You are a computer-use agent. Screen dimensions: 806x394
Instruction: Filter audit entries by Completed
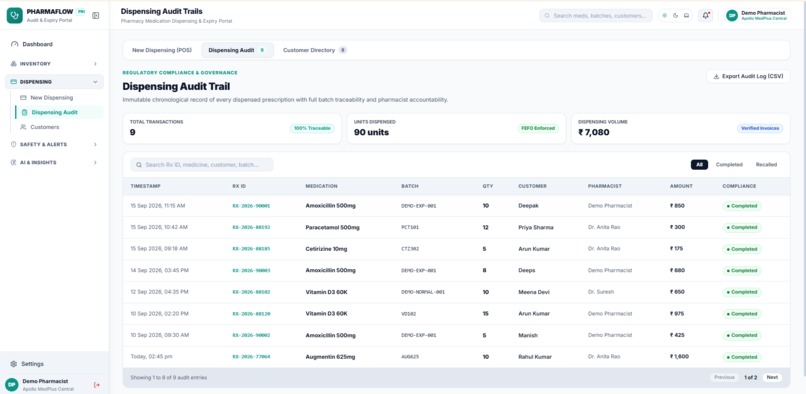(x=729, y=165)
